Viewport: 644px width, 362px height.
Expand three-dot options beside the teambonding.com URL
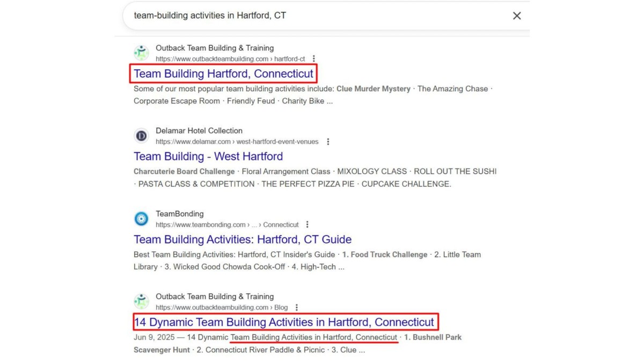pyautogui.click(x=307, y=225)
